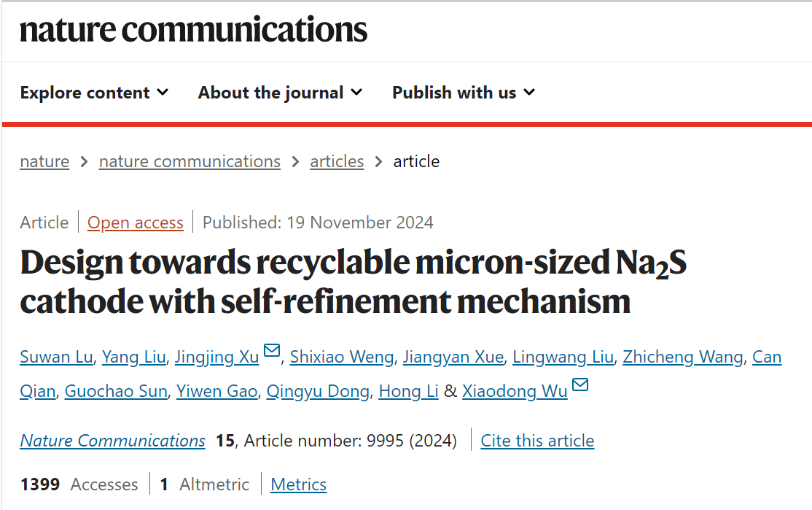Screen dimensions: 812x510
Task: Open author Qingyu Dong link
Action: (318, 392)
